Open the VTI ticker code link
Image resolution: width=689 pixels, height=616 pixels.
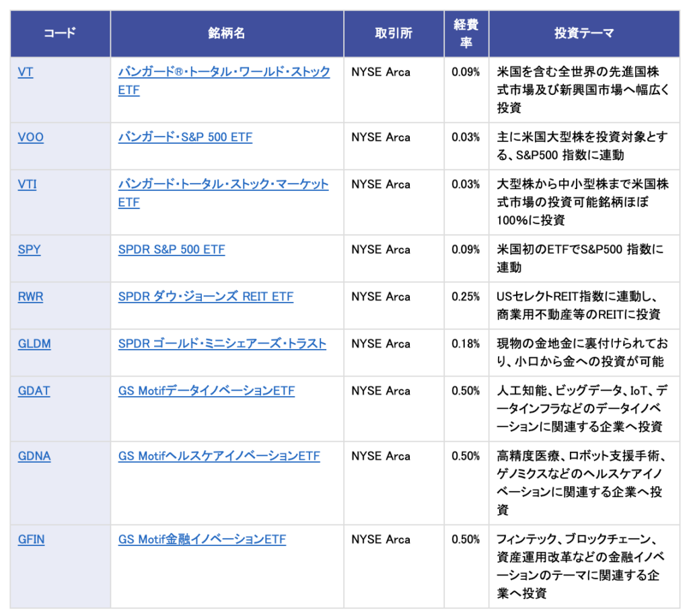27,184
